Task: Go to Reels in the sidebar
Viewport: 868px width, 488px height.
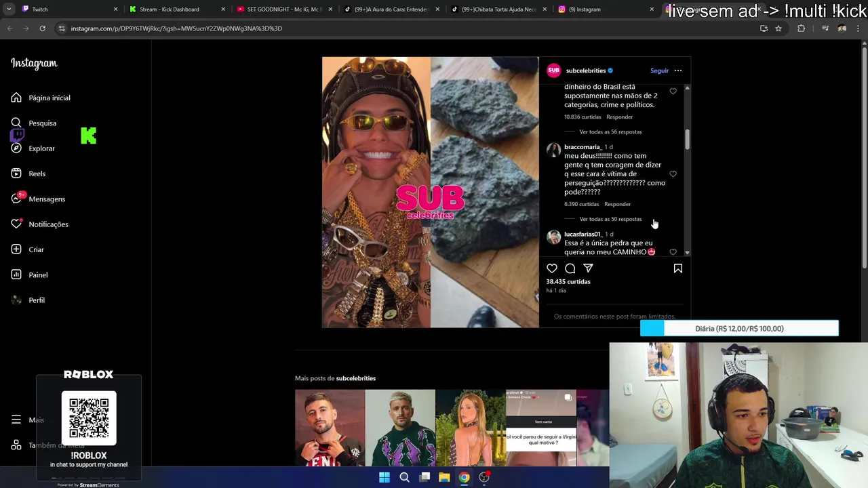Action: pyautogui.click(x=28, y=174)
